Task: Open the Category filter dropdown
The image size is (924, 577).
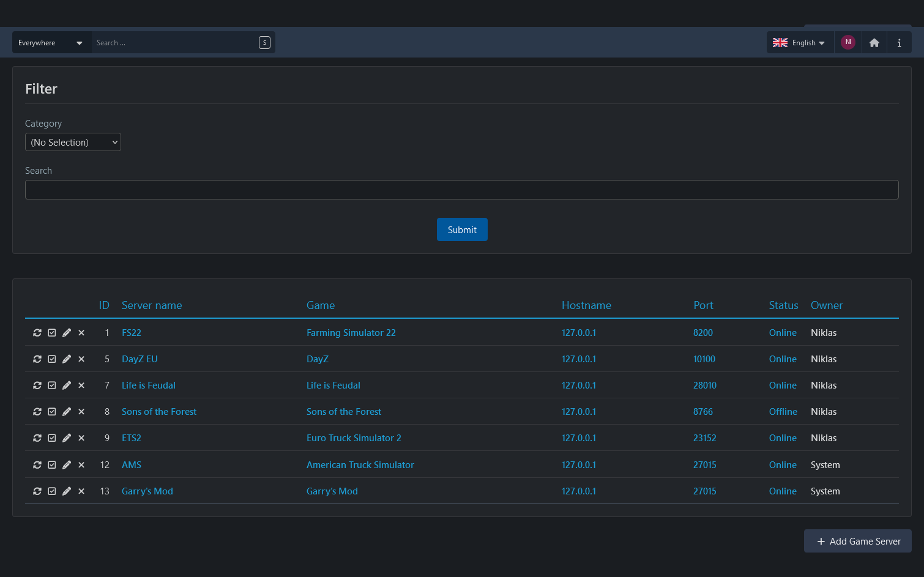Action: (73, 142)
